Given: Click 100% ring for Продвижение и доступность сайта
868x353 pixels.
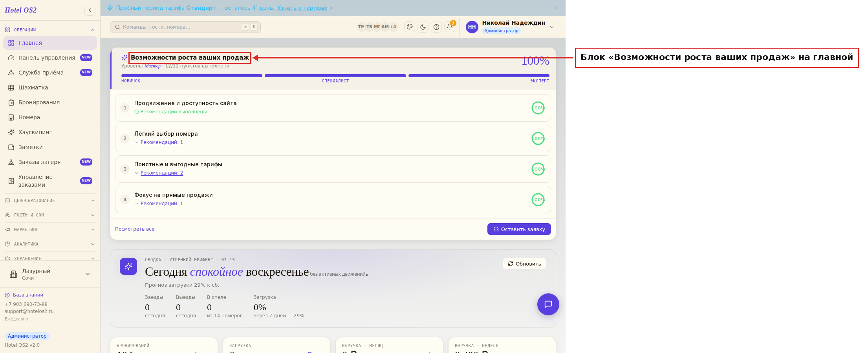Looking at the screenshot, I should (538, 108).
